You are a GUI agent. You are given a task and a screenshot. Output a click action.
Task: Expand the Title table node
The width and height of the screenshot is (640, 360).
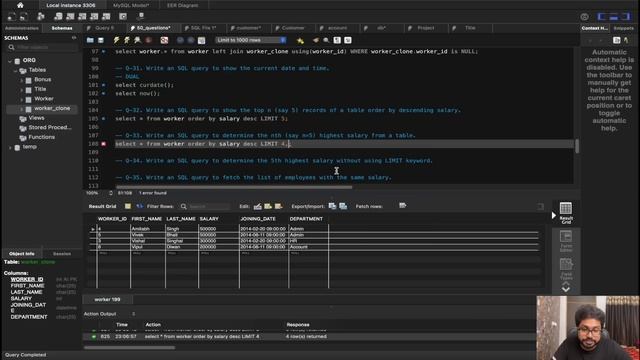point(22,90)
